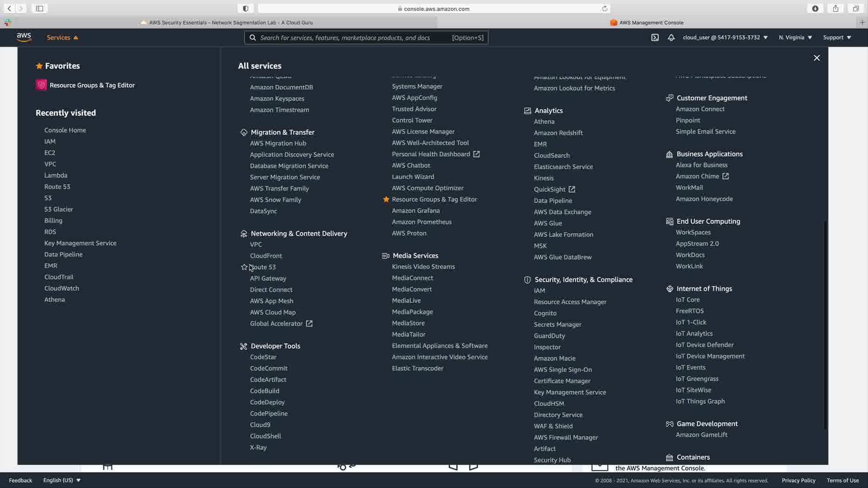Open Systems Manager service
The width and height of the screenshot is (868, 488).
click(417, 86)
